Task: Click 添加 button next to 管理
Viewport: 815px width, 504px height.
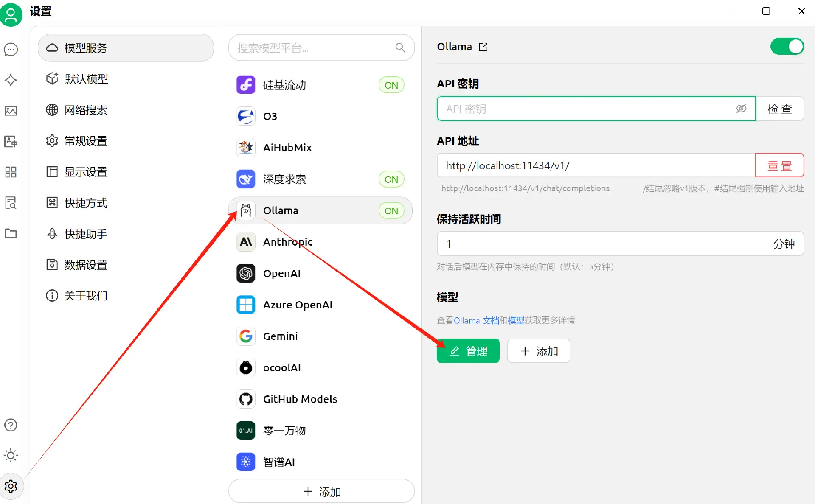Action: 539,351
